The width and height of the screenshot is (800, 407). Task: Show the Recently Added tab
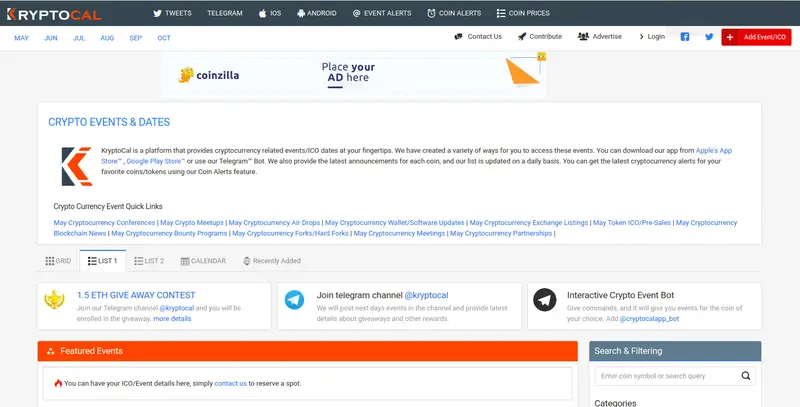[272, 261]
